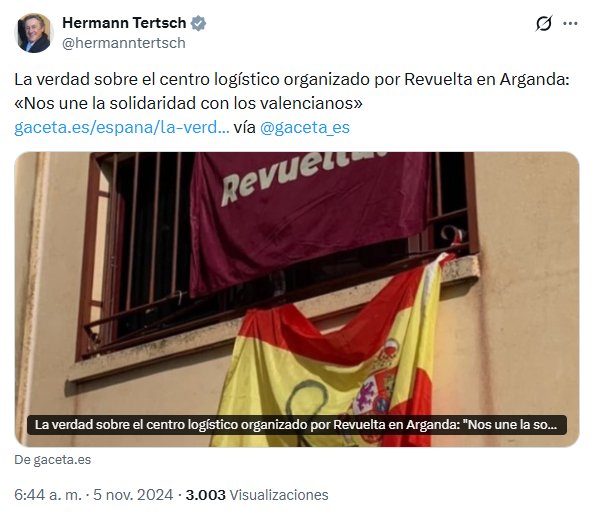Viewport: 595px width, 521px height.
Task: Open the @hermanntertsch handle
Action: (x=124, y=43)
